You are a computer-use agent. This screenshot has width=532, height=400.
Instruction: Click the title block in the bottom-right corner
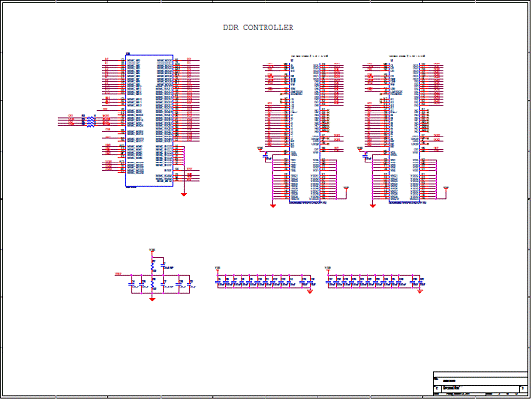[x=480, y=384]
